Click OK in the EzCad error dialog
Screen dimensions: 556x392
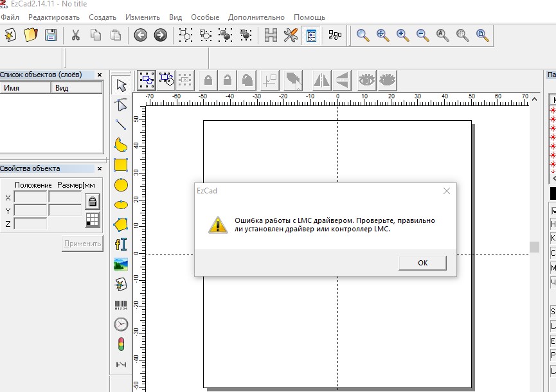tap(422, 263)
